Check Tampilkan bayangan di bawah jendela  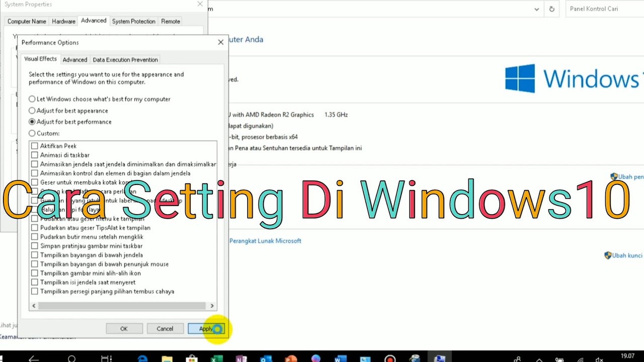(35, 255)
